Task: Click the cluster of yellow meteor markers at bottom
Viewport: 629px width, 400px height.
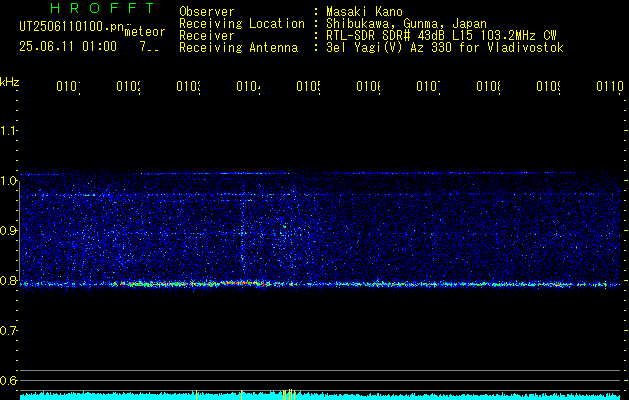Action: 289,394
